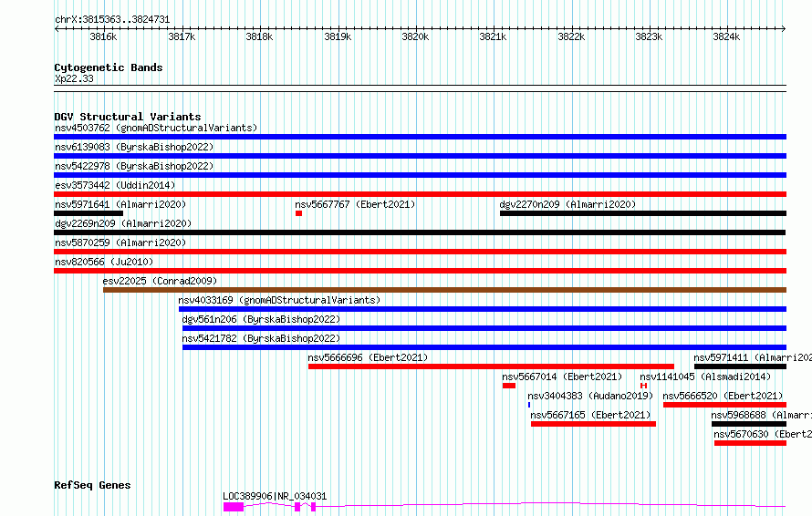Open the nsv5667767 (Ebert2021) label

[x=355, y=204]
